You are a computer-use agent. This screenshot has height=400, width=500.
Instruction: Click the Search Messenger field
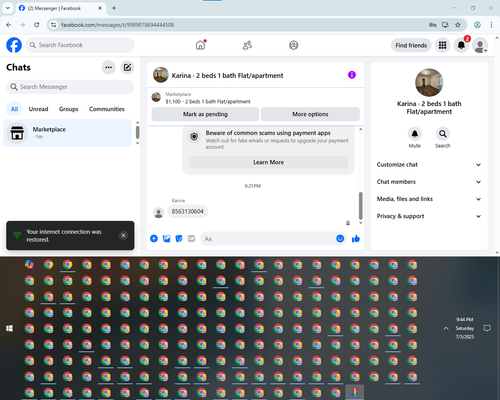point(70,87)
